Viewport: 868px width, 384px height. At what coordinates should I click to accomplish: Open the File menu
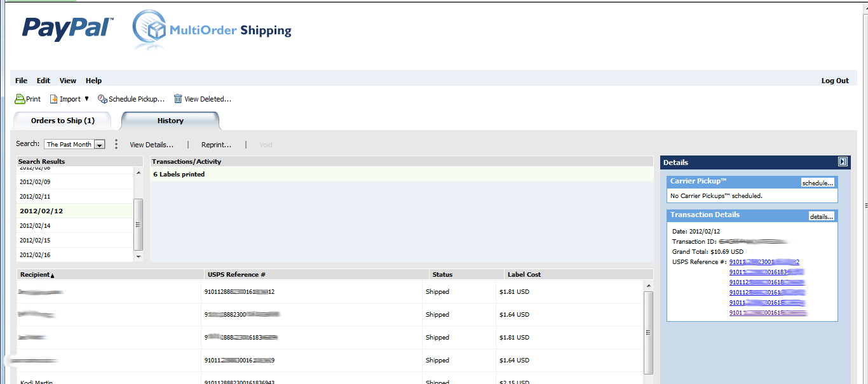point(21,81)
